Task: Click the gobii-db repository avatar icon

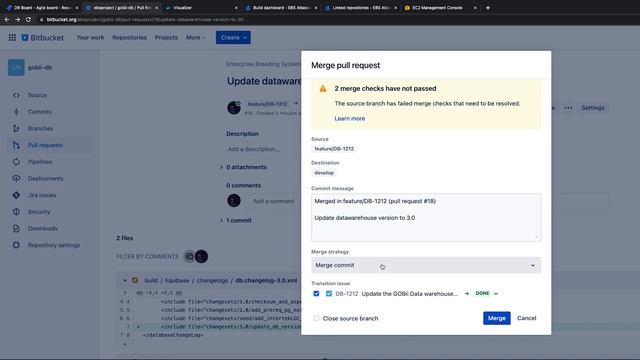Action: click(x=16, y=67)
